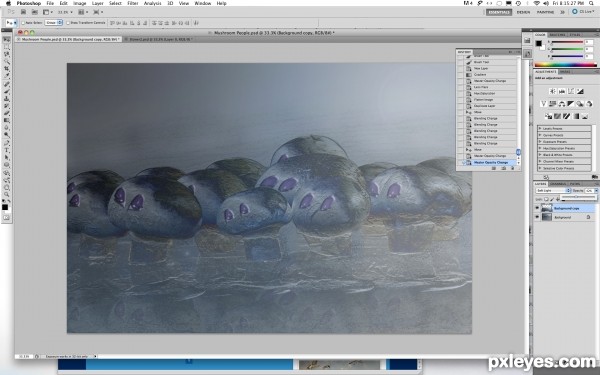Image resolution: width=600 pixels, height=375 pixels.
Task: Select the Move tool in the toolbox
Action: (6, 40)
